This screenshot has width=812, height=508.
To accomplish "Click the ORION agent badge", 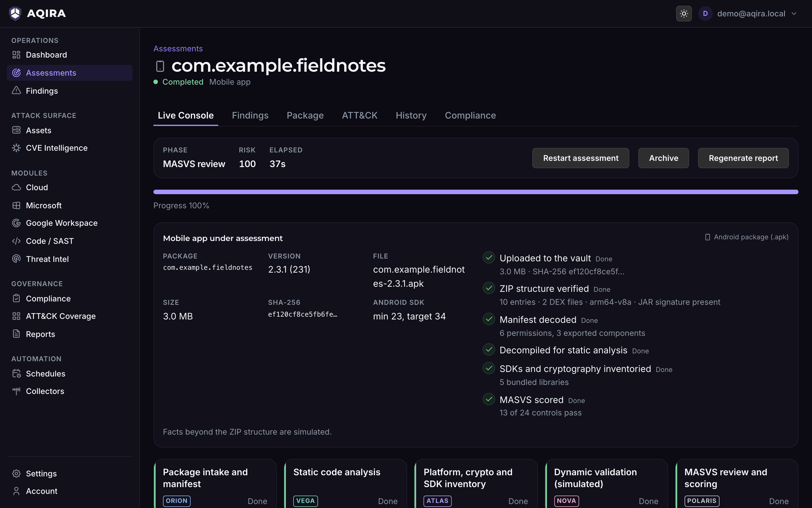I will 176,501.
